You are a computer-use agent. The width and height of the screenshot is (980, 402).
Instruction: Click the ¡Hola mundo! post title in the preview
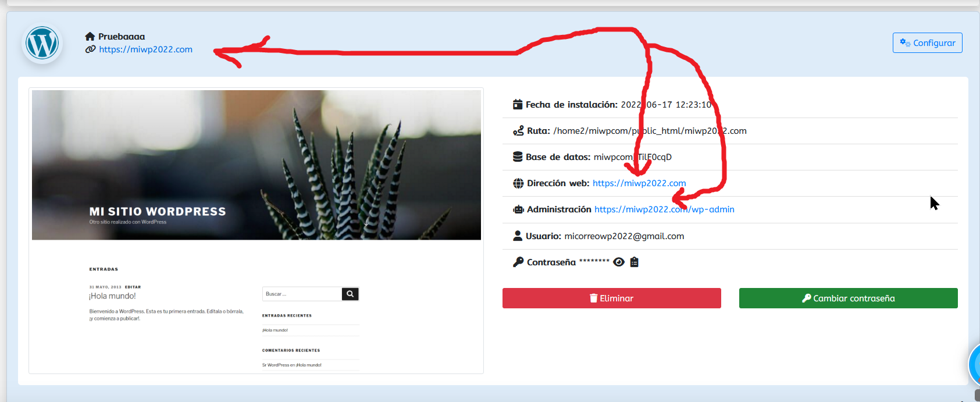tap(113, 296)
